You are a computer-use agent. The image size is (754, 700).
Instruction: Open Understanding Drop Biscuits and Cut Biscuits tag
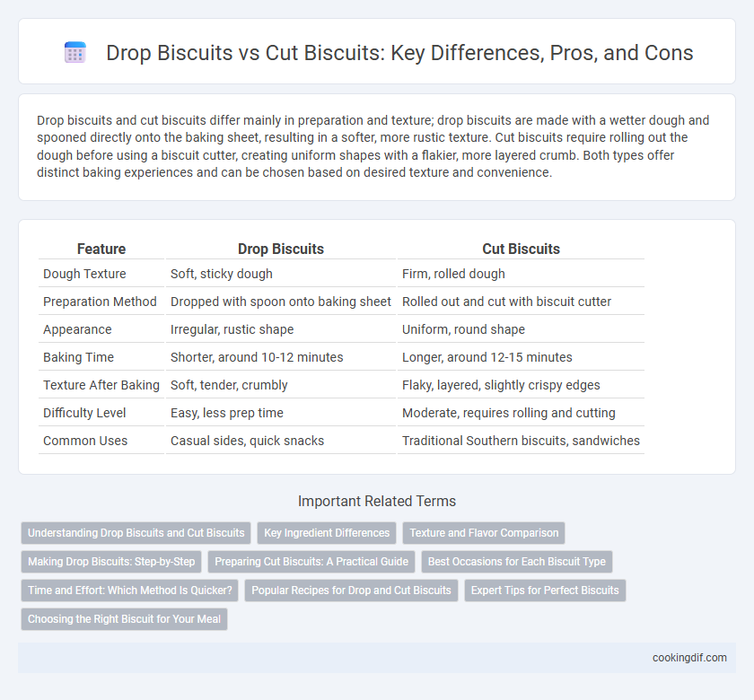point(136,533)
